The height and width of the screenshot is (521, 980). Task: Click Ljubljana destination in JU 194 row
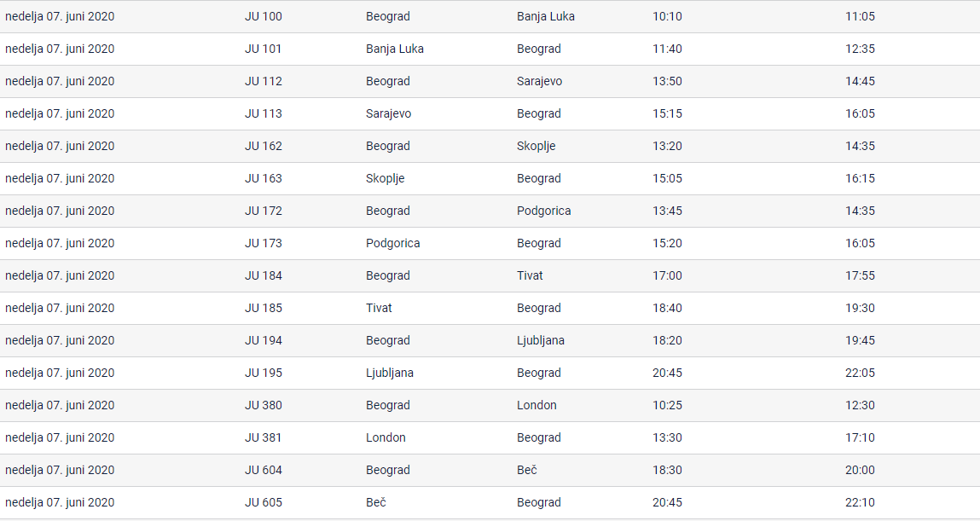[x=540, y=340]
